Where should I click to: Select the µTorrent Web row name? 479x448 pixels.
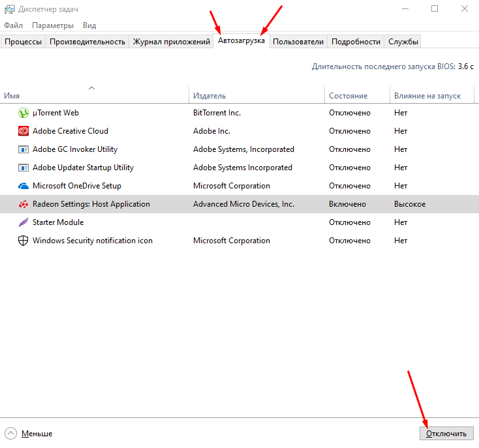pos(55,113)
